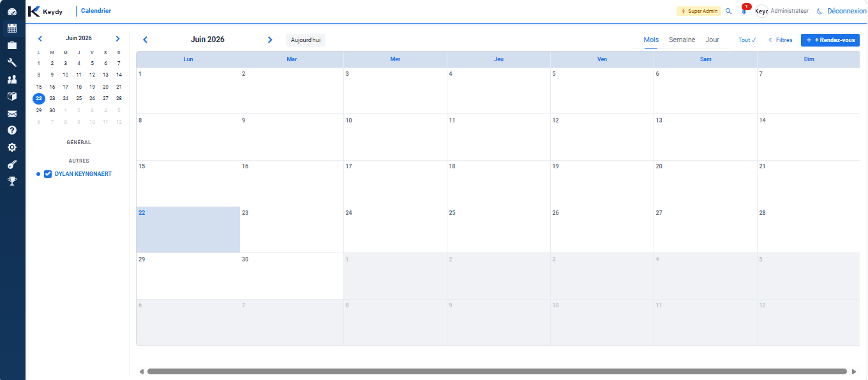The width and height of the screenshot is (868, 380).
Task: Open the search magnifier icon
Action: (729, 11)
